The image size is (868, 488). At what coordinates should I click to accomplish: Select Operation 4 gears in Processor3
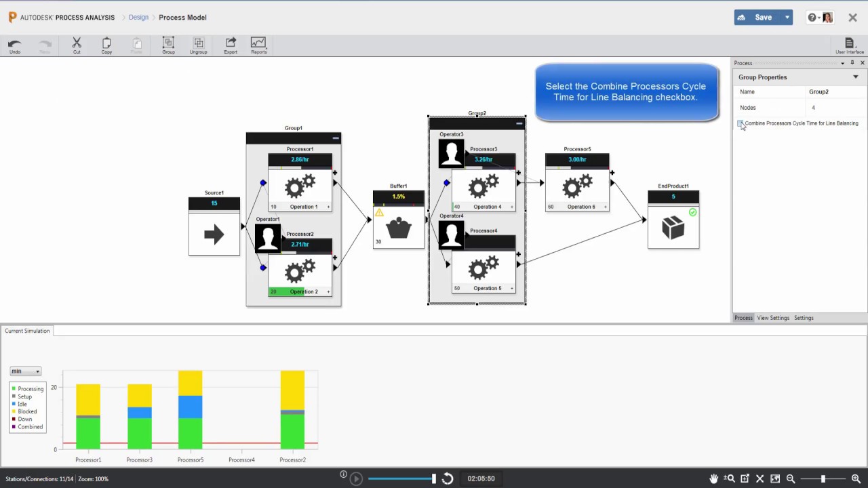pyautogui.click(x=484, y=186)
